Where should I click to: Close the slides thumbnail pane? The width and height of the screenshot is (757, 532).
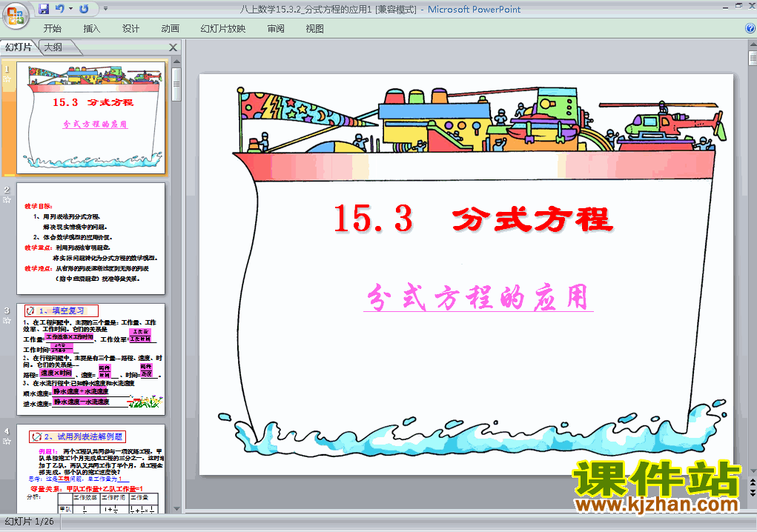[173, 47]
